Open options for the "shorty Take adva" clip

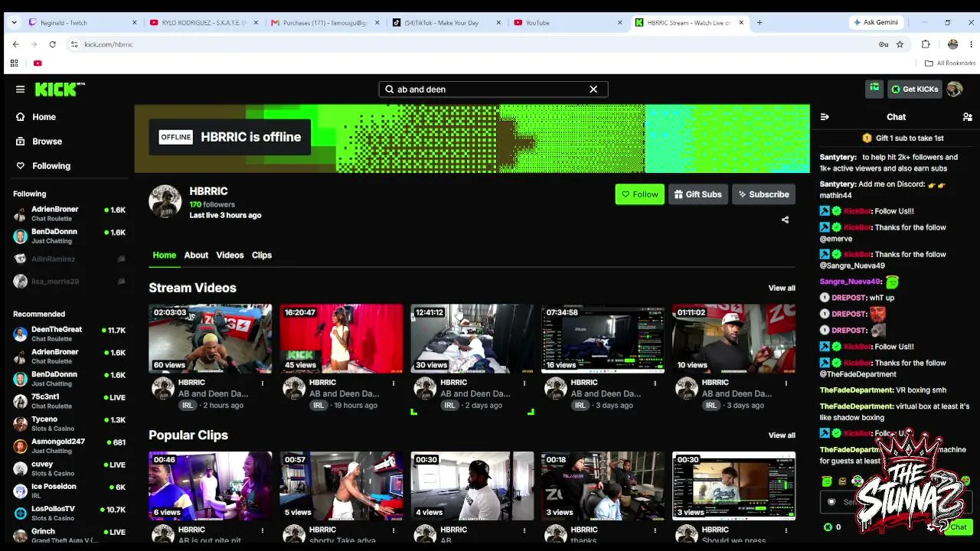point(394,530)
